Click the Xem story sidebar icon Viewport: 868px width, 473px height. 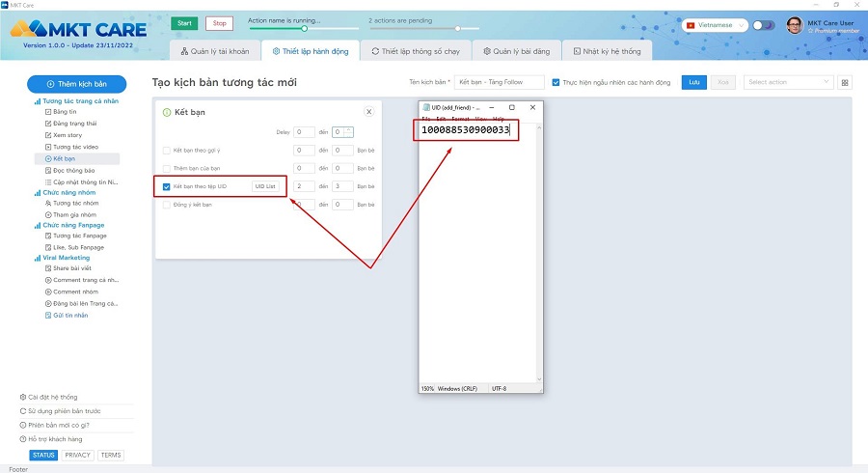[x=48, y=135]
